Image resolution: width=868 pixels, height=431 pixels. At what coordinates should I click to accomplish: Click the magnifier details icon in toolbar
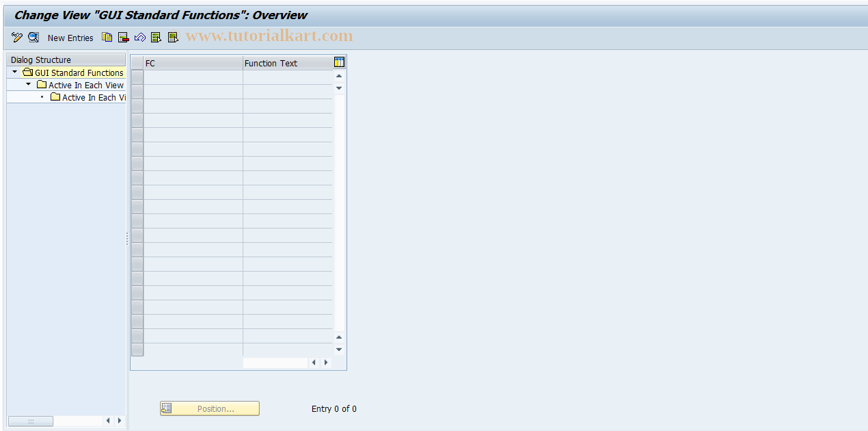33,38
